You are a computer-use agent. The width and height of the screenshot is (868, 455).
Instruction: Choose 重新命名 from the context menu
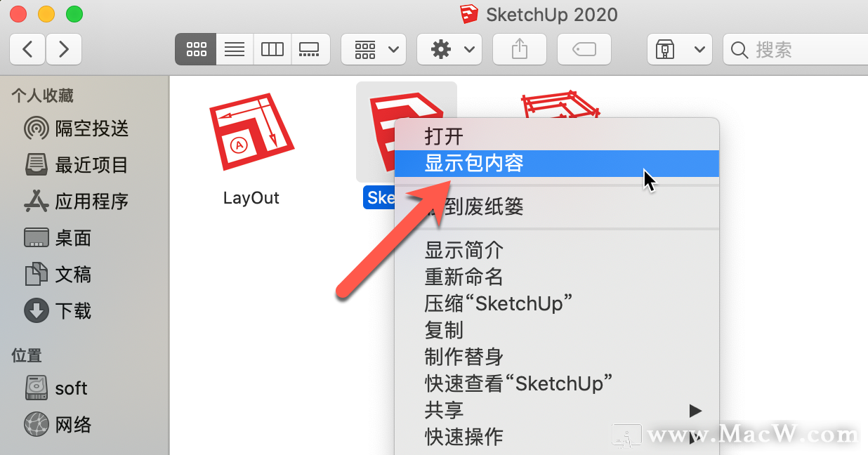tap(557, 277)
